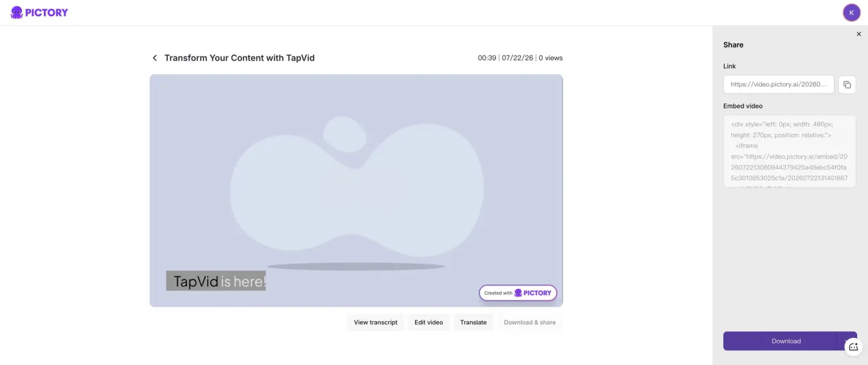The width and height of the screenshot is (868, 365).
Task: Click Download & share button
Action: point(529,322)
